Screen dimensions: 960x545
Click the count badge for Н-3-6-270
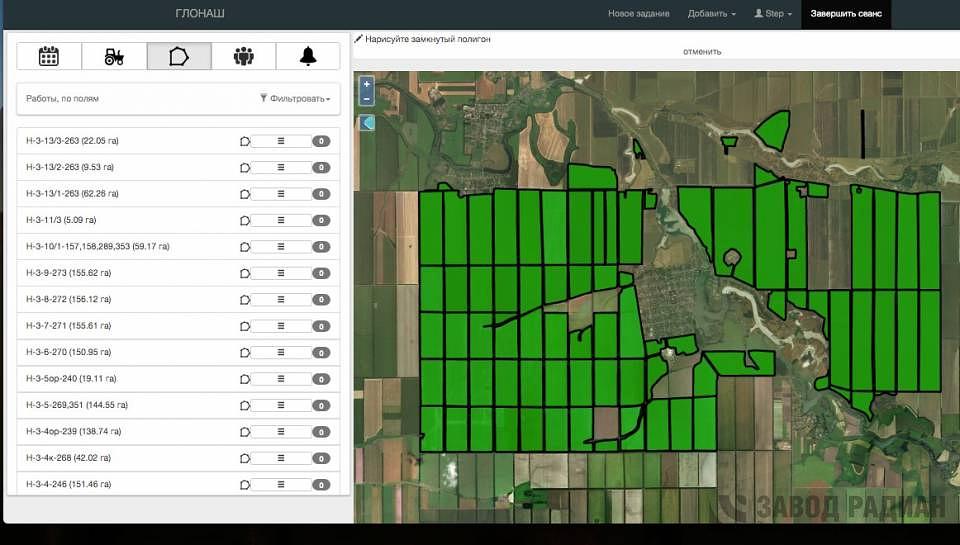321,352
